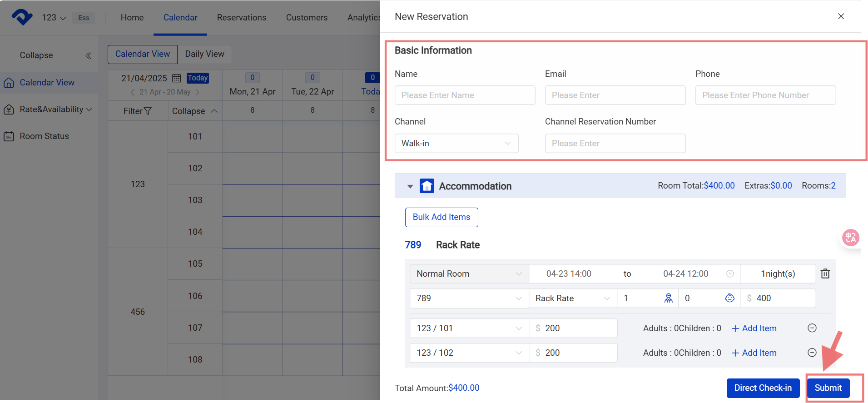Collapse the sidebar with double-chevron icon
The height and width of the screenshot is (403, 868).
pos(88,55)
